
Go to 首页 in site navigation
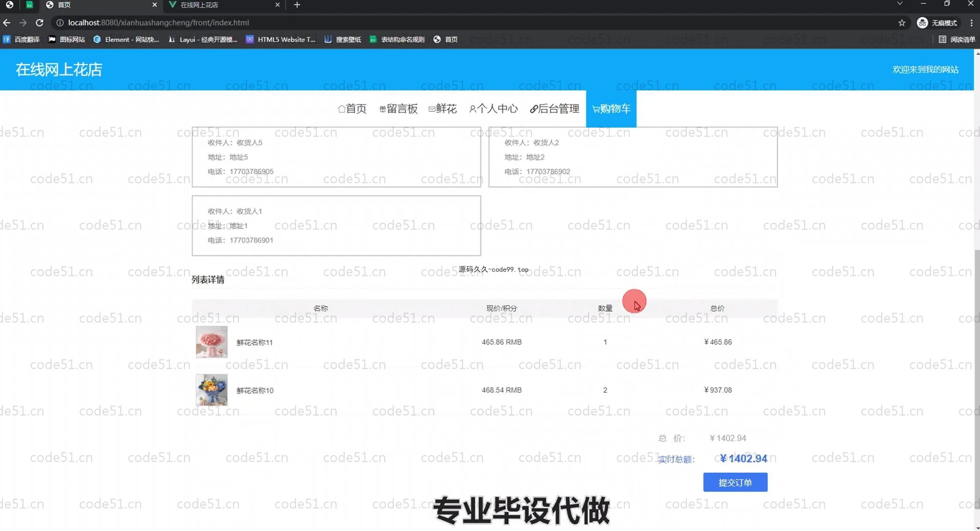pos(352,109)
